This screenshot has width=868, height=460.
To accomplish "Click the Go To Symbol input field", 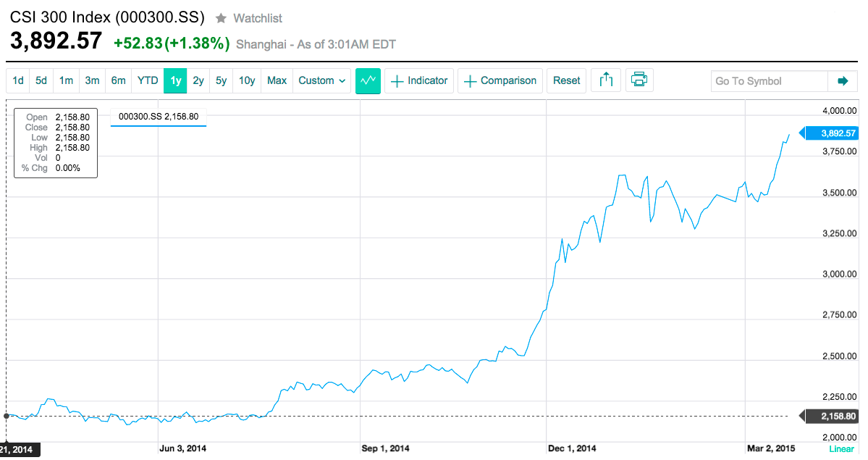I will [x=770, y=81].
